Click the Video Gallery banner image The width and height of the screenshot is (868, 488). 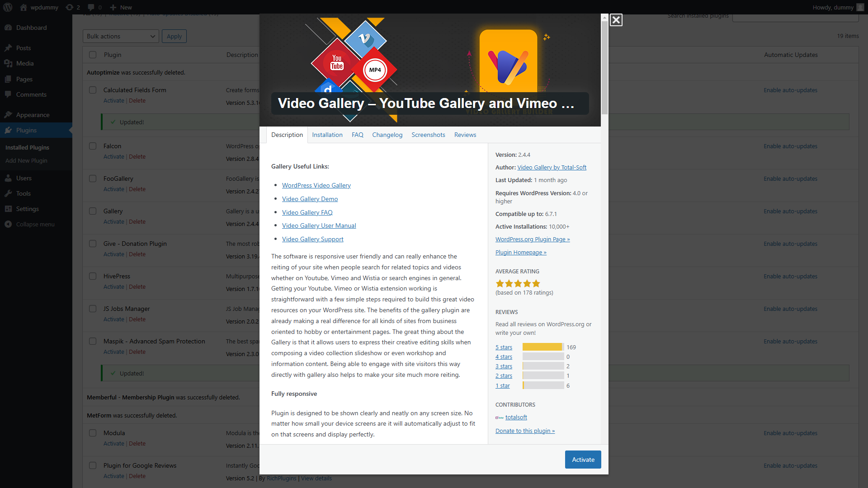(430, 70)
